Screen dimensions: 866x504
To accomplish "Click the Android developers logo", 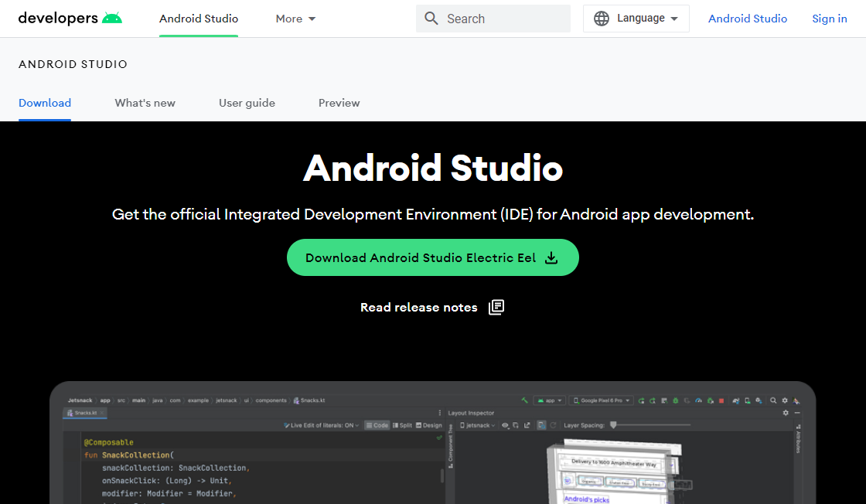I will coord(70,17).
